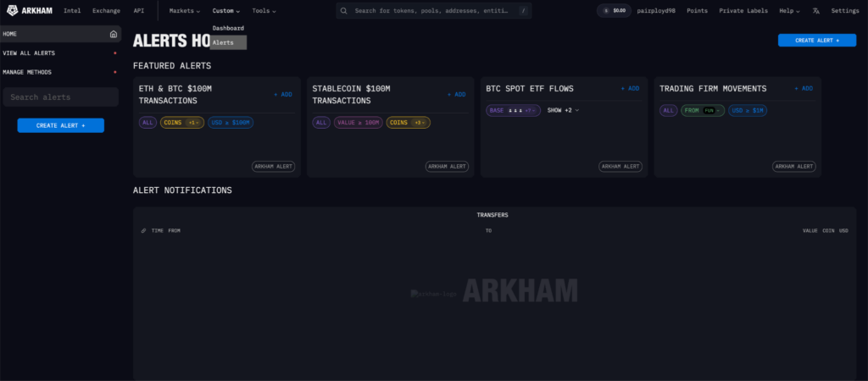Click the slash shortcut badge in search

(x=523, y=11)
